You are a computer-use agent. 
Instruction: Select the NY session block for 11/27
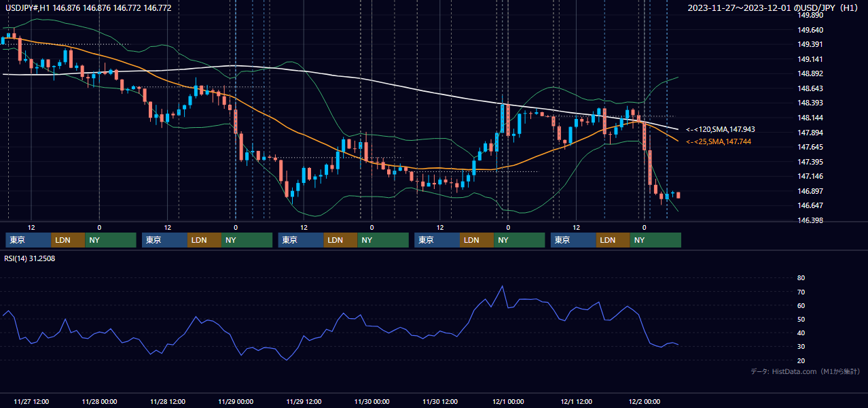click(x=111, y=240)
